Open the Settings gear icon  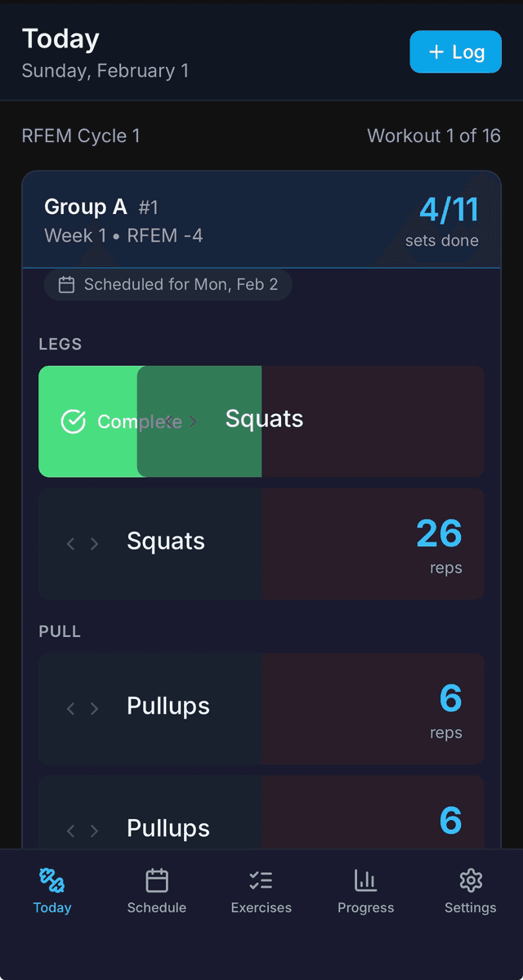tap(470, 880)
